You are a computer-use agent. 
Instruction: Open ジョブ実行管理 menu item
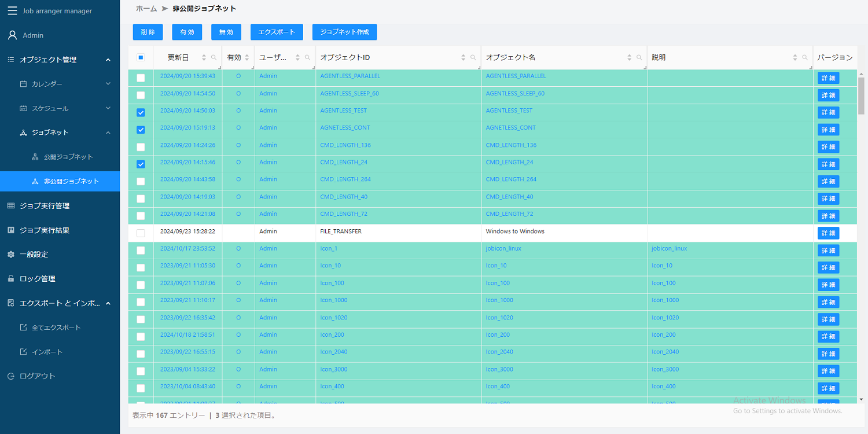coord(45,206)
